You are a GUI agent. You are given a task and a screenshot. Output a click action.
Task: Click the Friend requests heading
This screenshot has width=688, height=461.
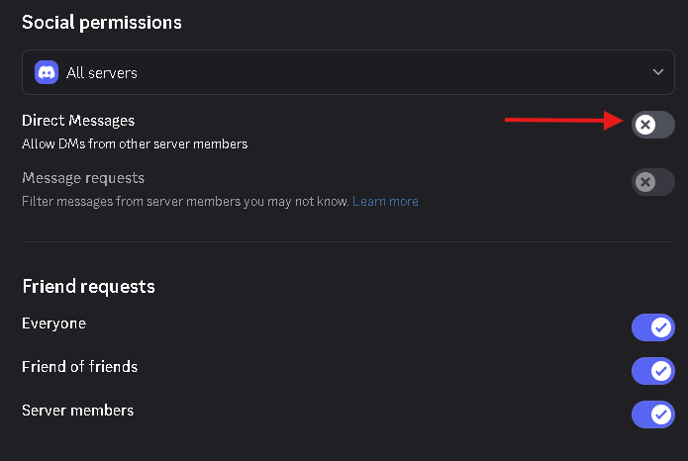[89, 287]
